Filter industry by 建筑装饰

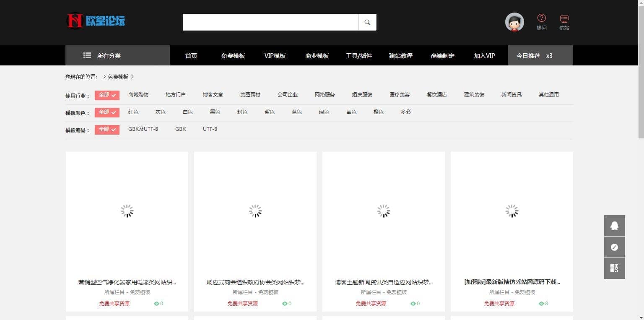coord(474,95)
